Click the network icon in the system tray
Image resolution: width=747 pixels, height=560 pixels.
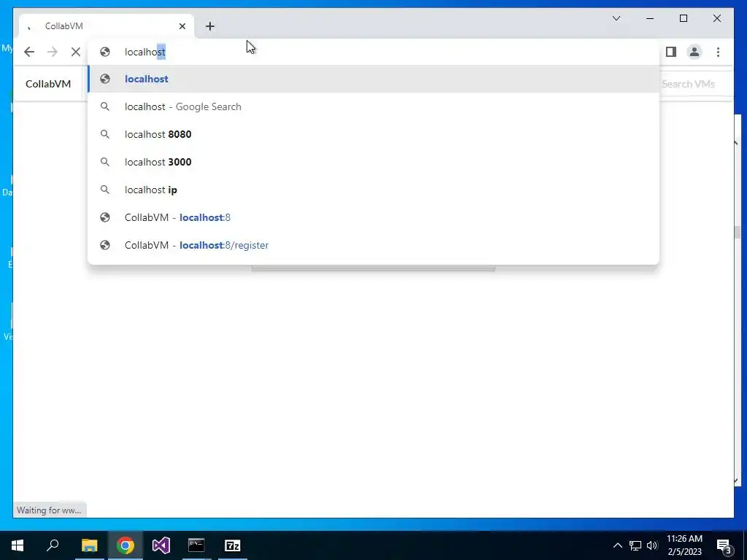click(635, 545)
